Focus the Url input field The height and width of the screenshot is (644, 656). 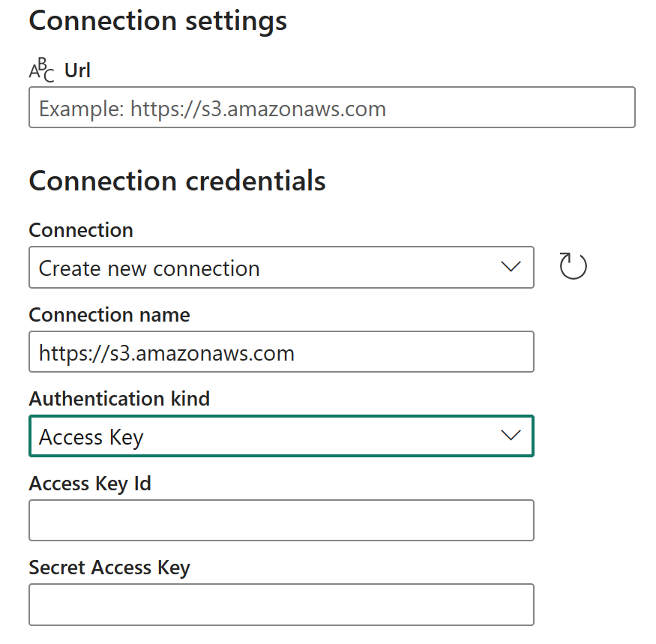332,107
